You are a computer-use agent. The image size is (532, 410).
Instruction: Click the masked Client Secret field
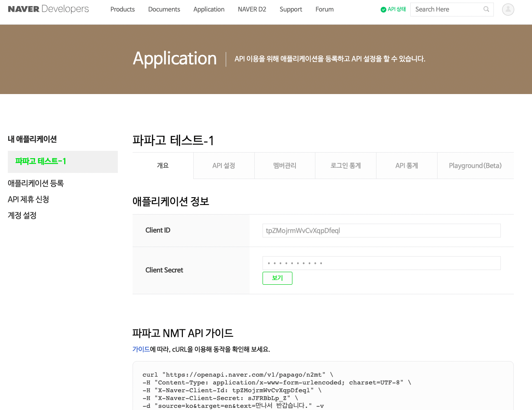382,263
